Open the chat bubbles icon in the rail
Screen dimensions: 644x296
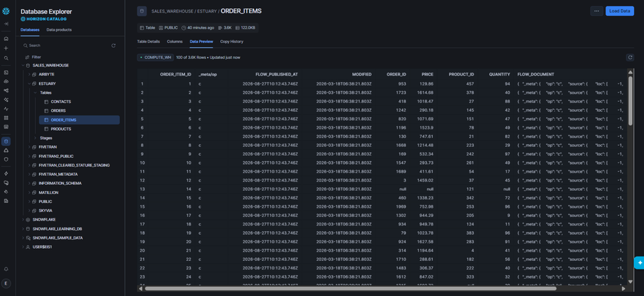[x=6, y=183]
